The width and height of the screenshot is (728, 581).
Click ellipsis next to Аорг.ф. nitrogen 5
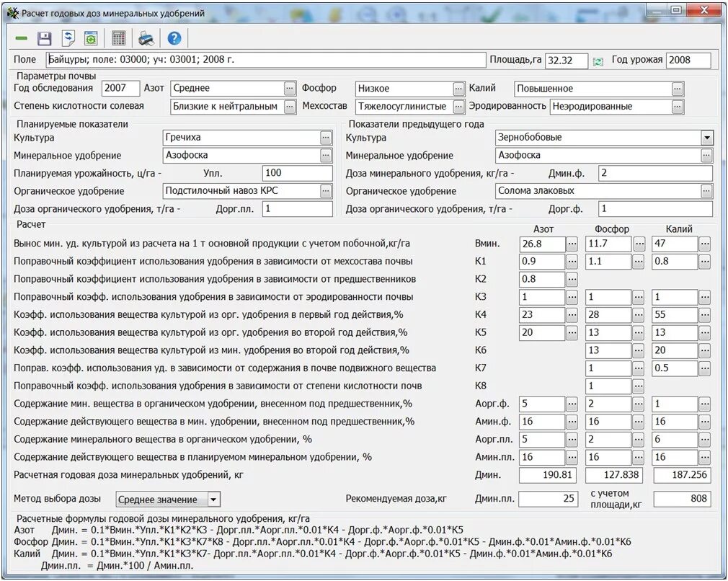click(572, 404)
